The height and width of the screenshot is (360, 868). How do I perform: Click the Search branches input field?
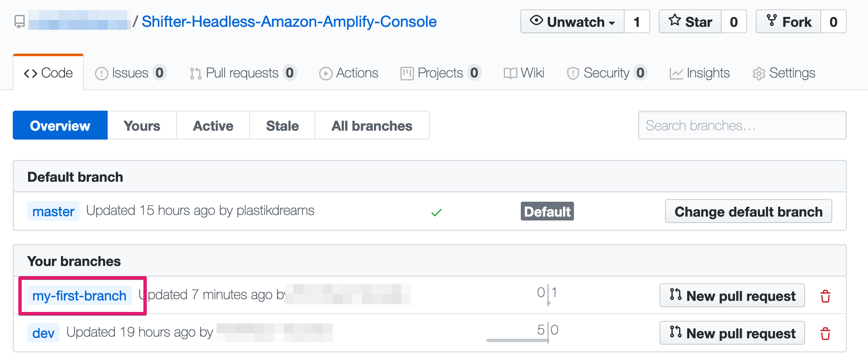coord(742,126)
